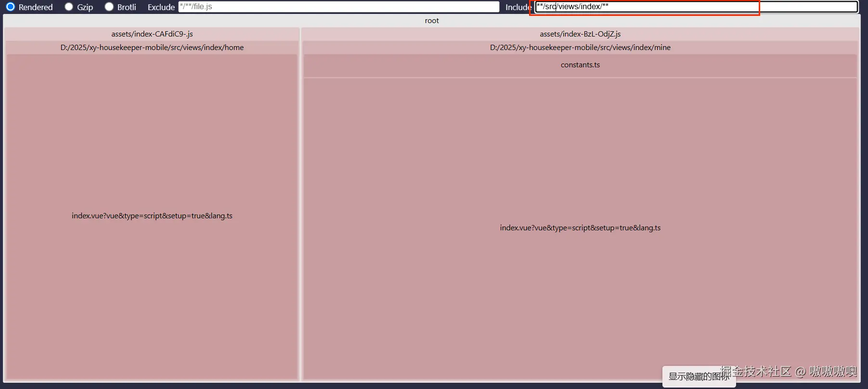The width and height of the screenshot is (868, 389).
Task: Click index.vue script block under home folder
Action: [152, 216]
